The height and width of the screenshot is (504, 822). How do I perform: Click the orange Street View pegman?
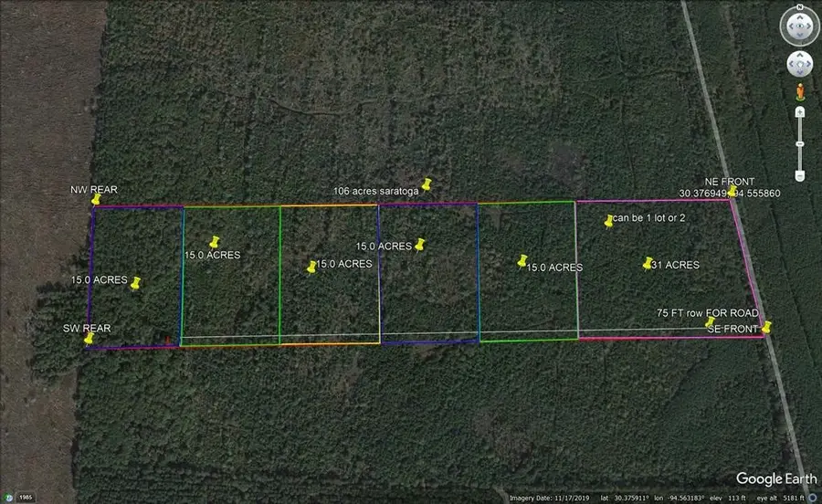800,91
